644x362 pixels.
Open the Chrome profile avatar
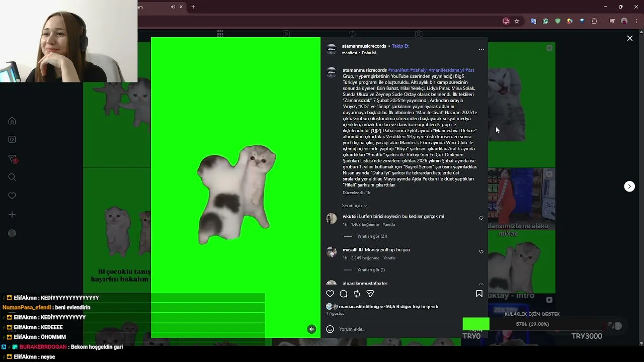(x=624, y=21)
